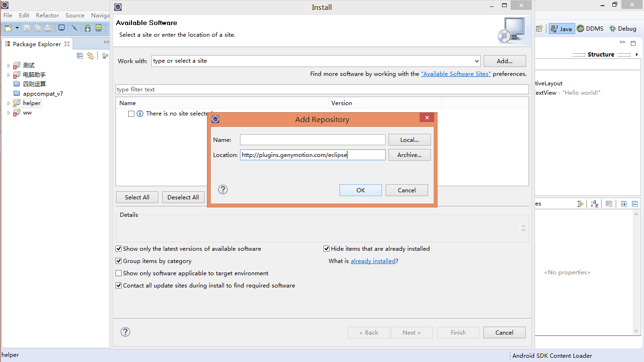Screen dimensions: 644x362
Task: Click the Show Advanced Properties icon
Action: pos(580,204)
